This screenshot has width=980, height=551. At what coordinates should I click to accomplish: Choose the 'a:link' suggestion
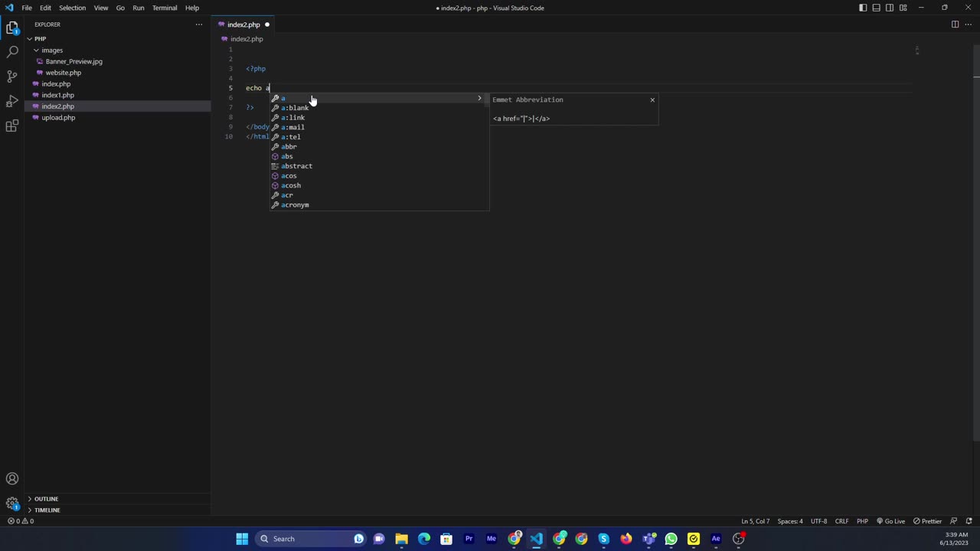[x=379, y=118]
